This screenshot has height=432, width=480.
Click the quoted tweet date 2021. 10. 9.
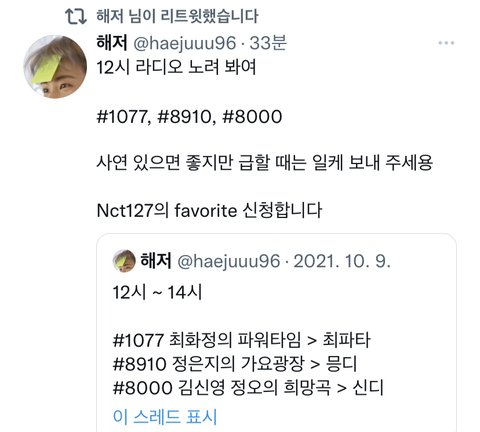click(x=342, y=261)
